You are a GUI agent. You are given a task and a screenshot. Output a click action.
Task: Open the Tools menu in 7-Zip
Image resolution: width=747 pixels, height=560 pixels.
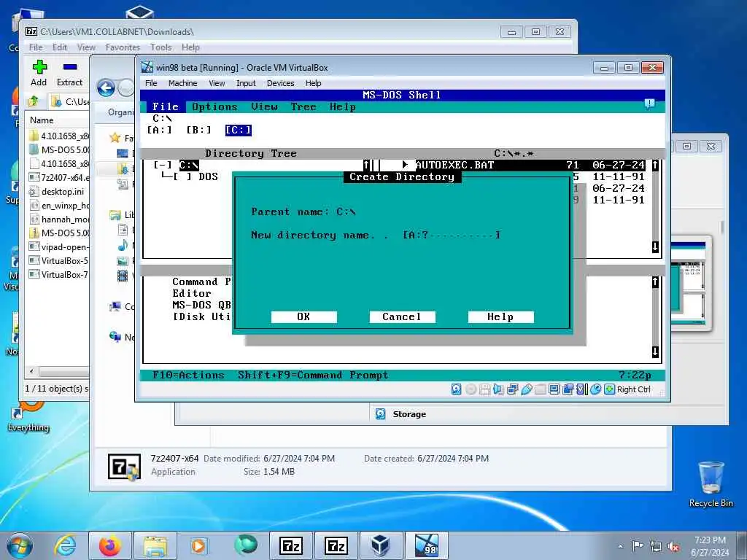(160, 47)
